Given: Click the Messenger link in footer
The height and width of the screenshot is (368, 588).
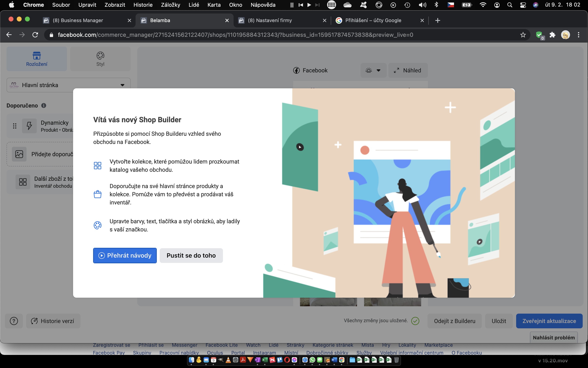Looking at the screenshot, I should (x=184, y=345).
